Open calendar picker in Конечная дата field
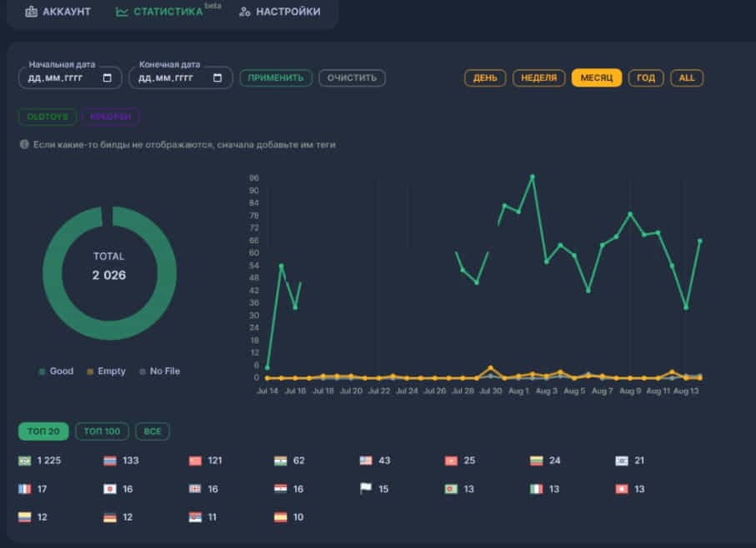The image size is (756, 548). click(x=218, y=78)
